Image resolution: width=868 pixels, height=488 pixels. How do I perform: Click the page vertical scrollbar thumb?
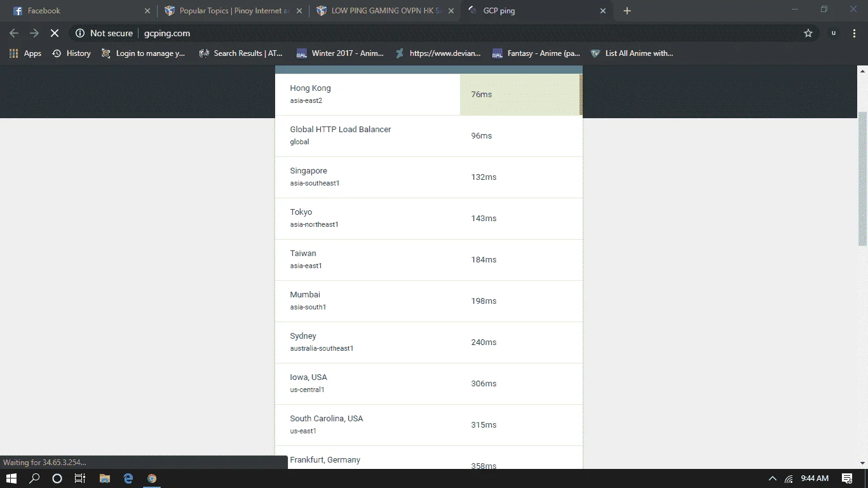[862, 179]
